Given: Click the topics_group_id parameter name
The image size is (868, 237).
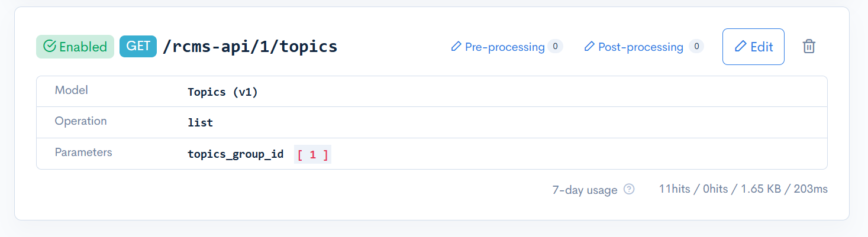Looking at the screenshot, I should pos(235,154).
